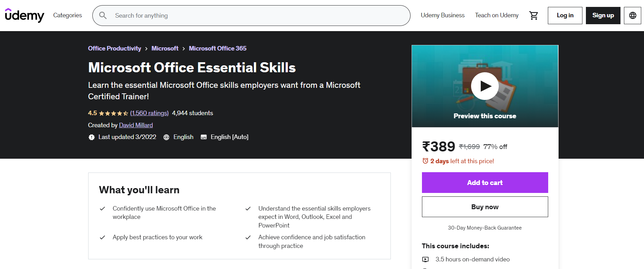The image size is (644, 269).
Task: Open the Categories menu
Action: click(67, 15)
